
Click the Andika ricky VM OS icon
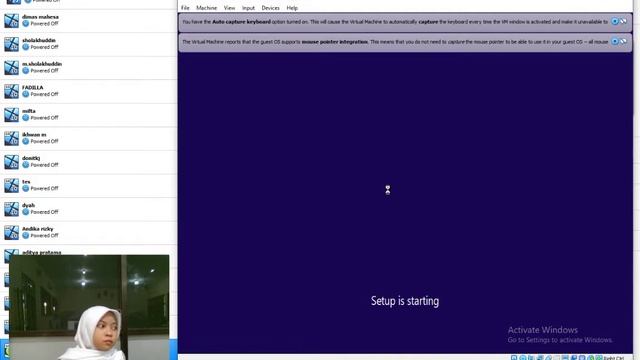point(11,233)
